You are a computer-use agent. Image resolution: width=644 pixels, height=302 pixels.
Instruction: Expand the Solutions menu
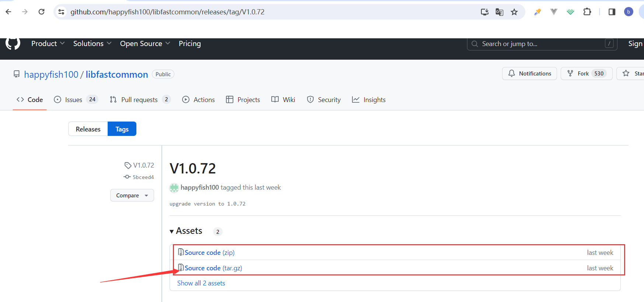click(x=92, y=43)
